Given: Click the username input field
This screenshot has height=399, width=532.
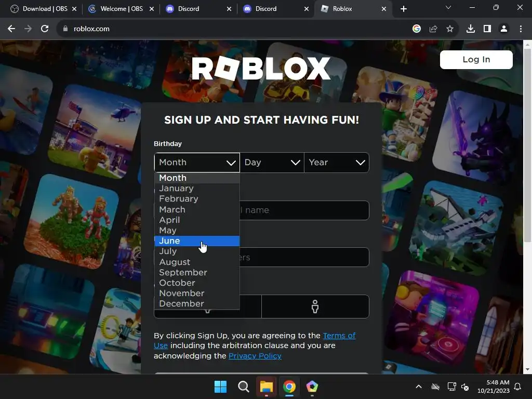Looking at the screenshot, I should (262, 210).
